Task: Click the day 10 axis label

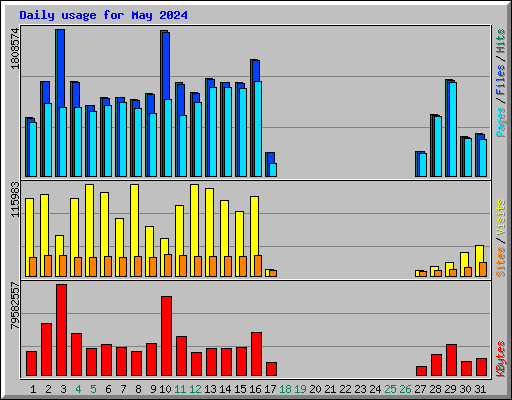Action: 165,389
